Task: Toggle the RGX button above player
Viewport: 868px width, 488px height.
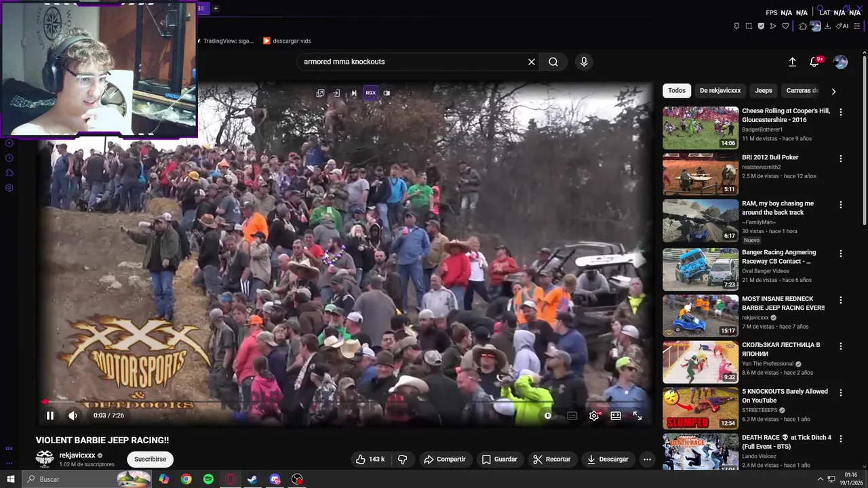Action: 370,93
